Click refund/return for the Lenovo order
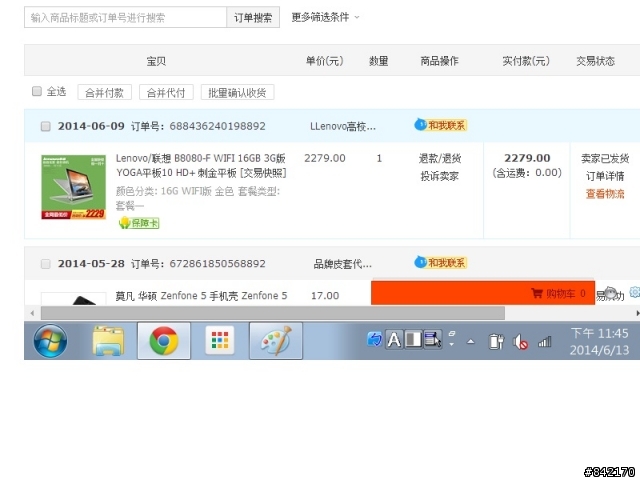This screenshot has width=640, height=480. (x=440, y=158)
